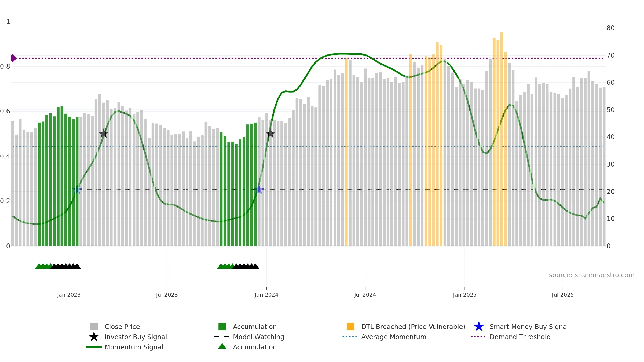Click the purple diamond marker on Demand Threshold line
644x362 pixels.
point(13,58)
